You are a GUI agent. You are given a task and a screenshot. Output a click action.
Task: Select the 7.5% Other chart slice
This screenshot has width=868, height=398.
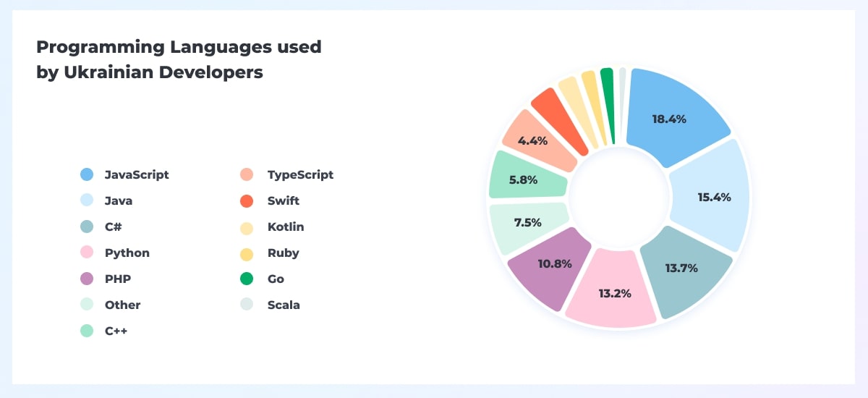click(526, 222)
